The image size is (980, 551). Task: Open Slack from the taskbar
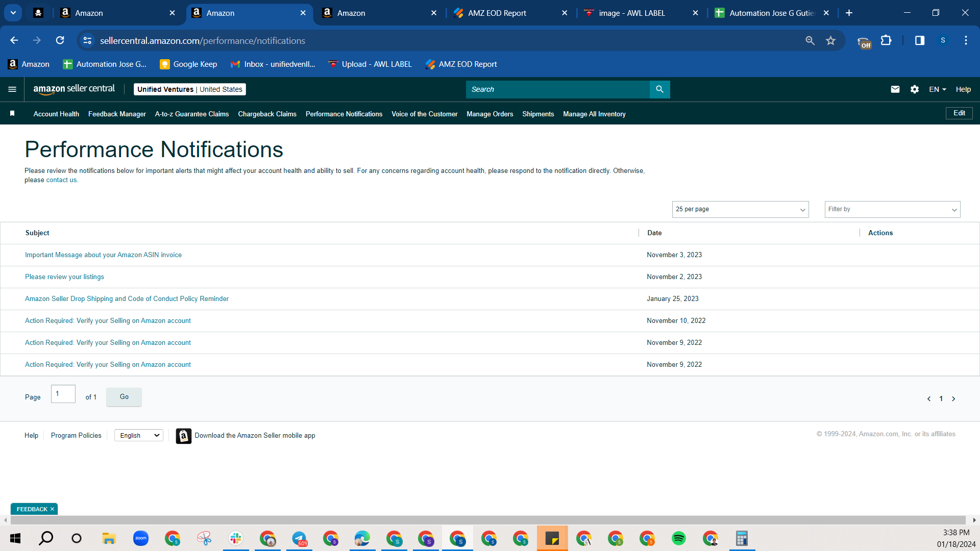coord(236,538)
